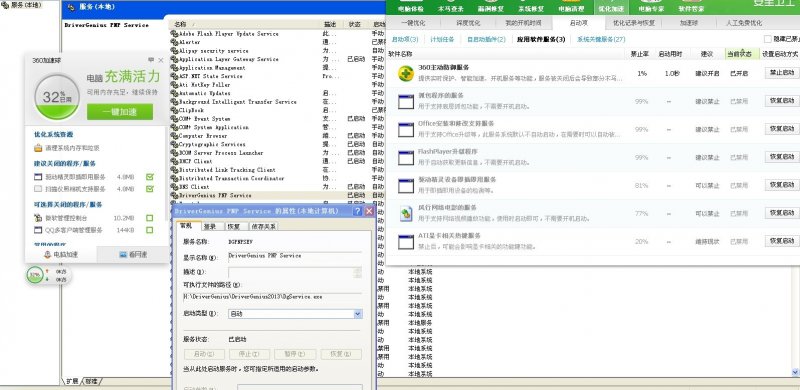Switch to the 人工免费优化 tab
Viewport: 800px width, 390px height.
coord(744,23)
